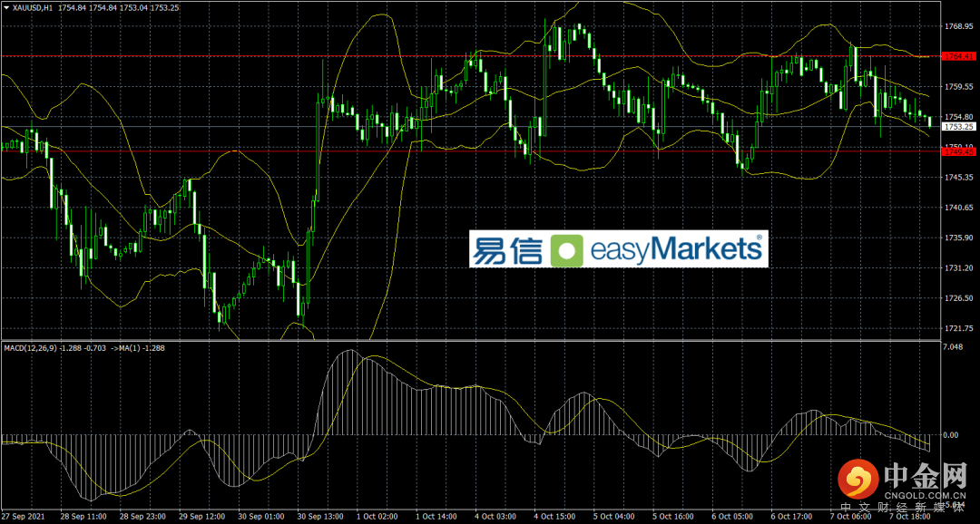Click the small triangle before XAUUSD,H1

click(6, 7)
